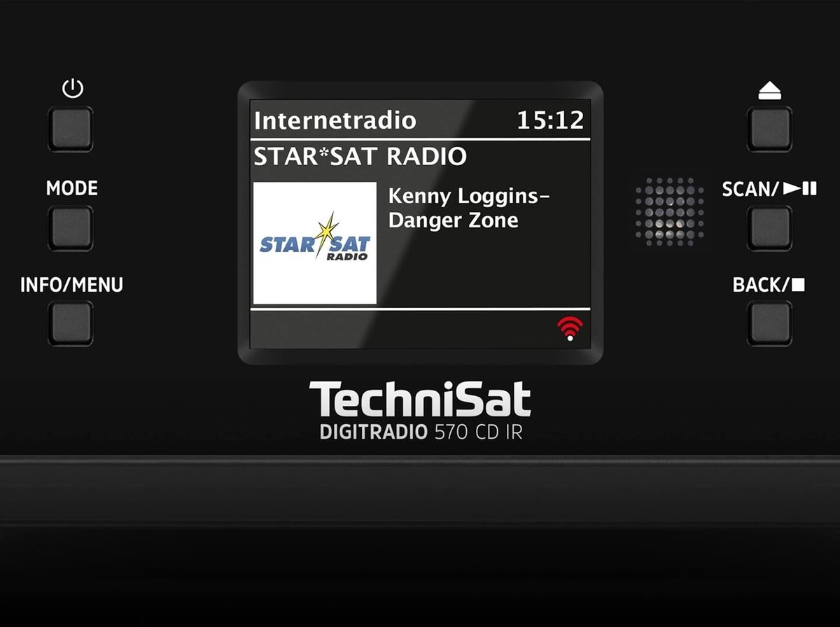Click the 15:12 clock on the display
This screenshot has width=840, height=627.
549,120
